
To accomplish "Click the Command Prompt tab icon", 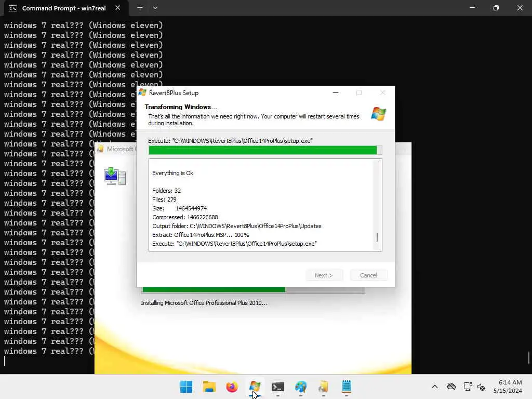I will 13,8.
